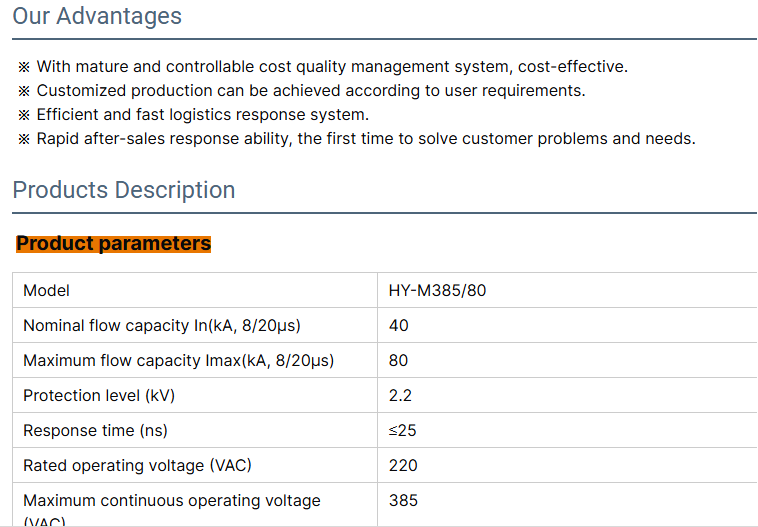Click the Rapid after-sales response line
758x527 pixels.
(365, 139)
